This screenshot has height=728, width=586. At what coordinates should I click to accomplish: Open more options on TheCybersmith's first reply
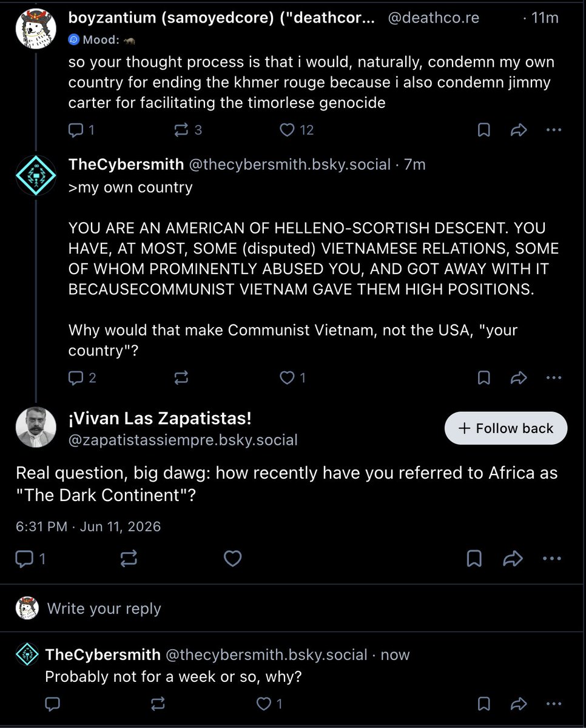(x=554, y=378)
